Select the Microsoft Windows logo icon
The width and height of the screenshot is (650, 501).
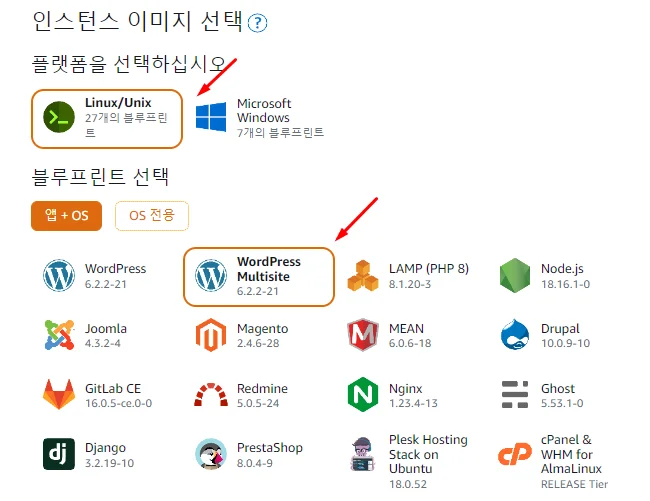point(211,117)
